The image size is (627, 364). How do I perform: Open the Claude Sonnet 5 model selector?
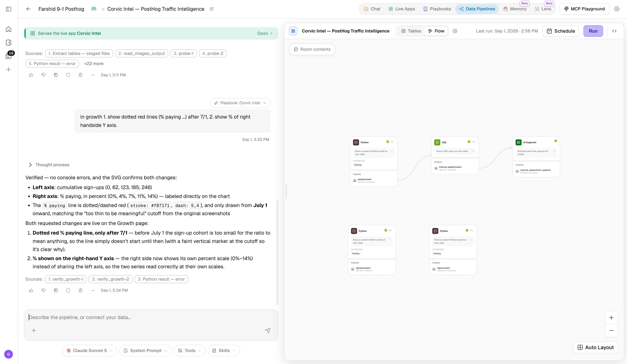click(x=90, y=351)
